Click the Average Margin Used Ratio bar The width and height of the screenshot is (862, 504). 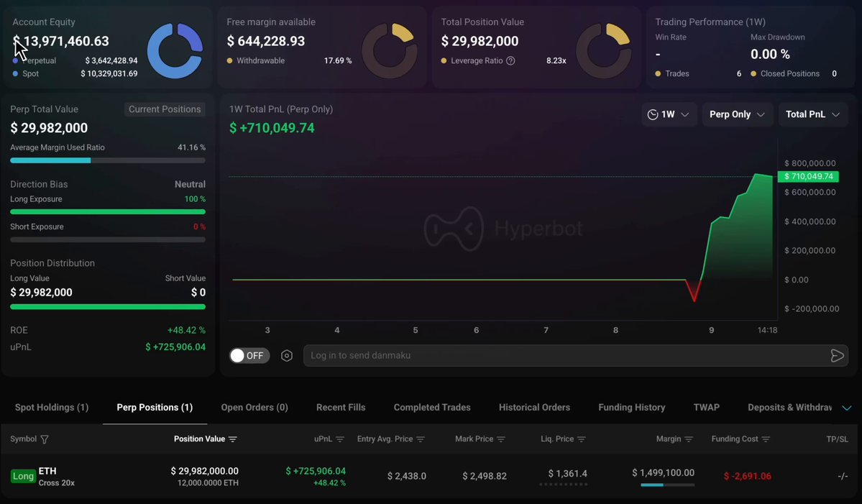108,160
